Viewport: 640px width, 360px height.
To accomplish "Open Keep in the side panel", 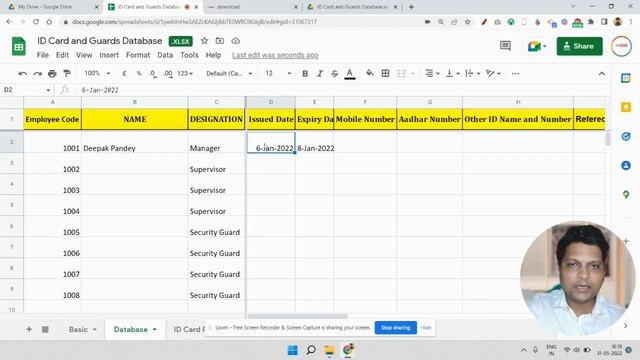I will click(626, 107).
